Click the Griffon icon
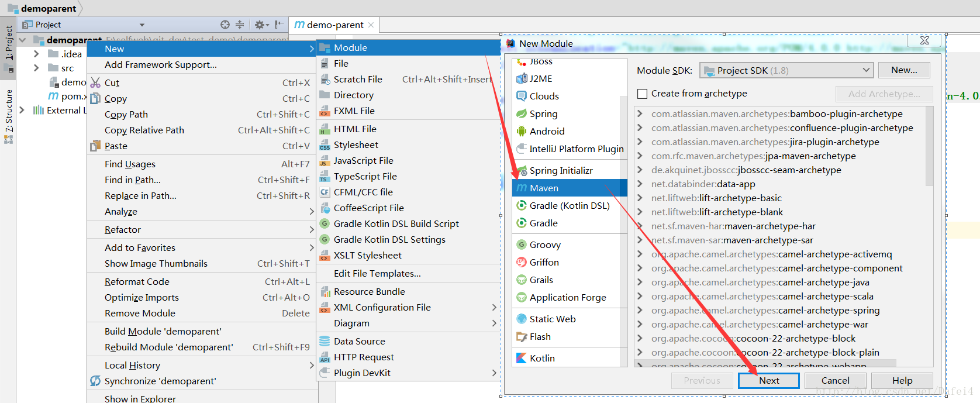 pyautogui.click(x=522, y=262)
